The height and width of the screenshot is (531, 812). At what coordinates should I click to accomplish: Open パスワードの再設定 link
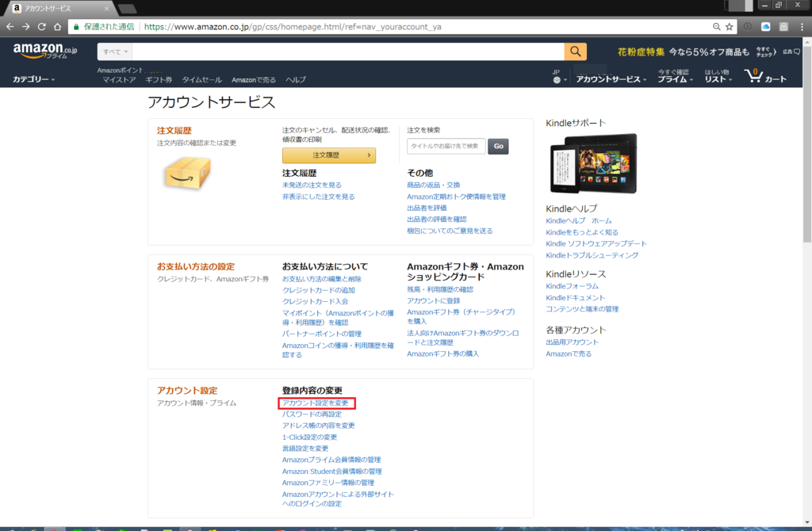point(312,414)
